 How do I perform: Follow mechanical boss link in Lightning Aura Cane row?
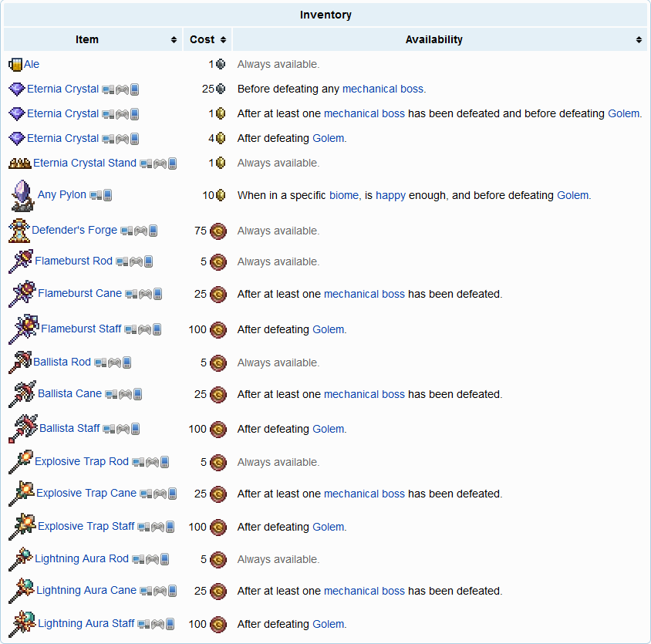click(364, 591)
